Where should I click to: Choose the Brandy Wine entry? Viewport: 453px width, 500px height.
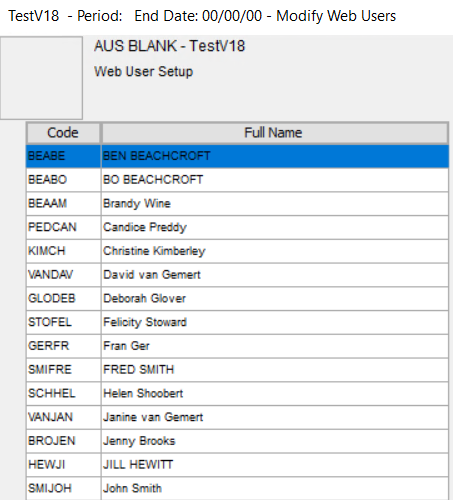pyautogui.click(x=237, y=203)
